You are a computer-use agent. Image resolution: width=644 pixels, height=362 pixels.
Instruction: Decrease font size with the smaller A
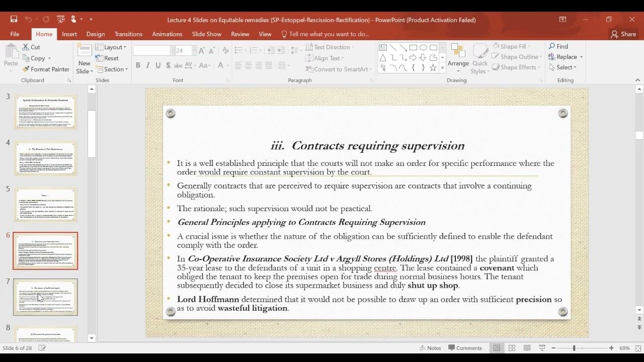coord(212,51)
